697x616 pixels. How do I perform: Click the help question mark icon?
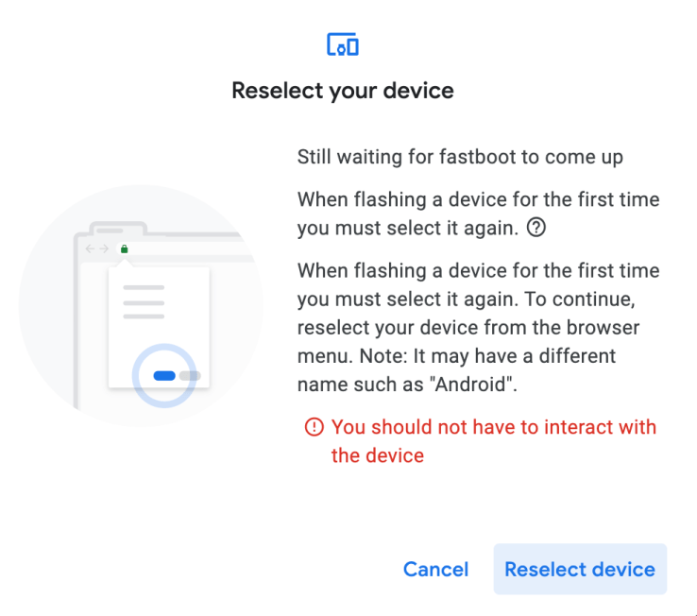coord(537,228)
